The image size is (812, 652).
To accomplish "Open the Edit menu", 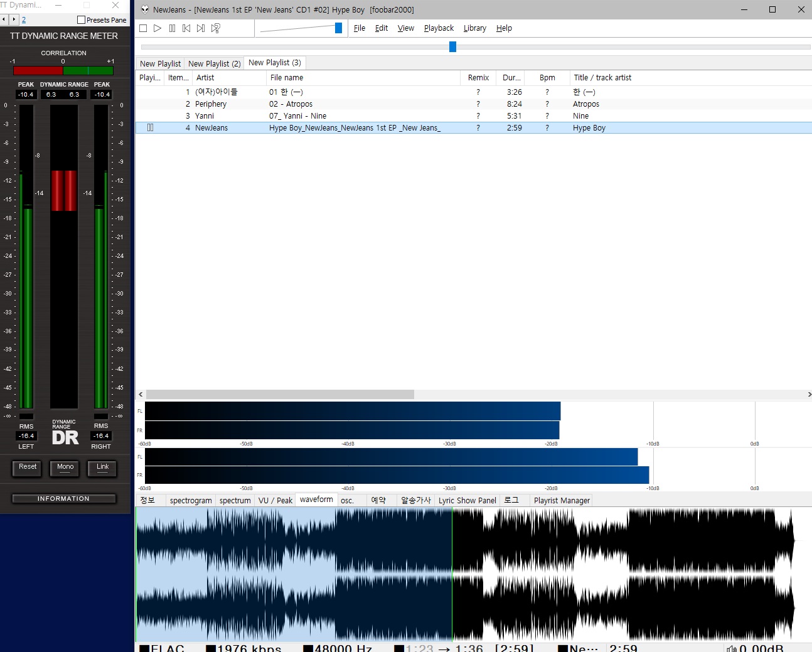I will (382, 28).
